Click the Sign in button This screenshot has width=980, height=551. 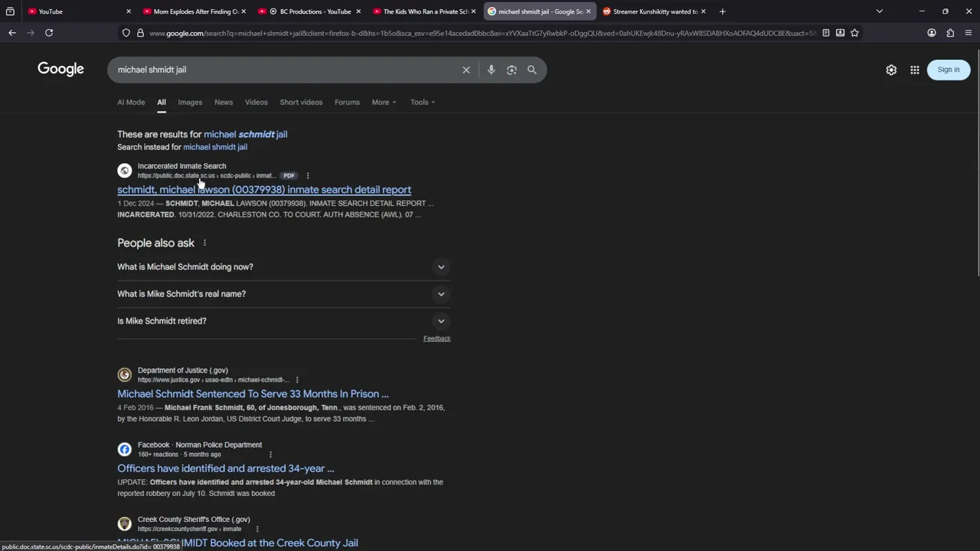[949, 70]
